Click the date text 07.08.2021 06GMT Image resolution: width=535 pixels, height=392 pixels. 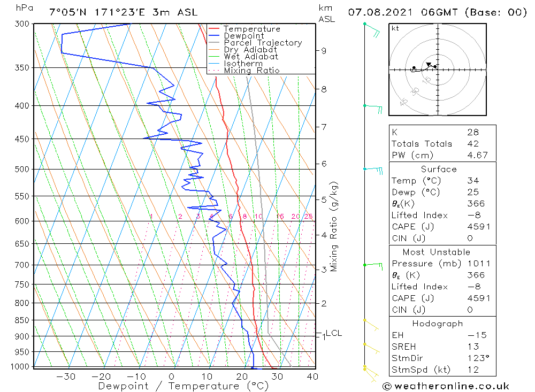click(x=403, y=12)
